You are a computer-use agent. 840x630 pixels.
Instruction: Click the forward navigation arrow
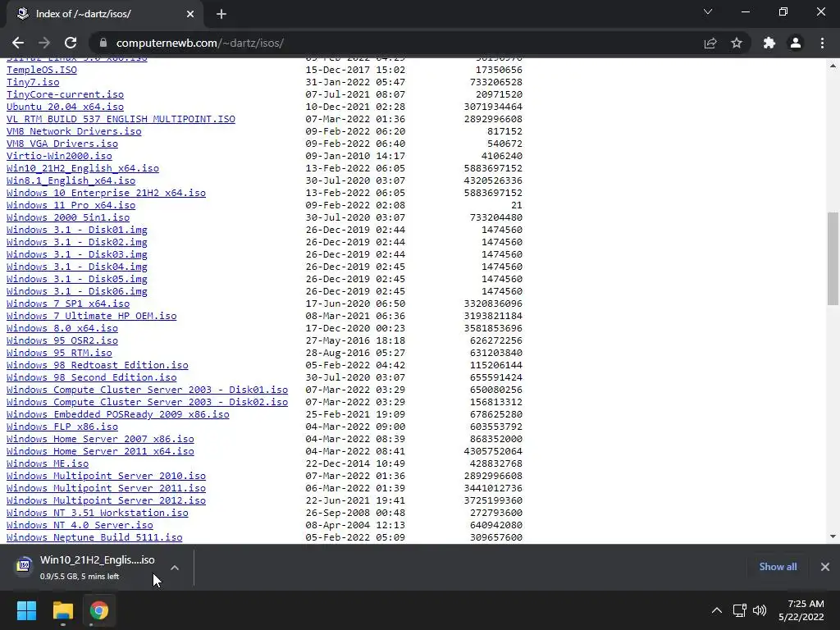44,43
